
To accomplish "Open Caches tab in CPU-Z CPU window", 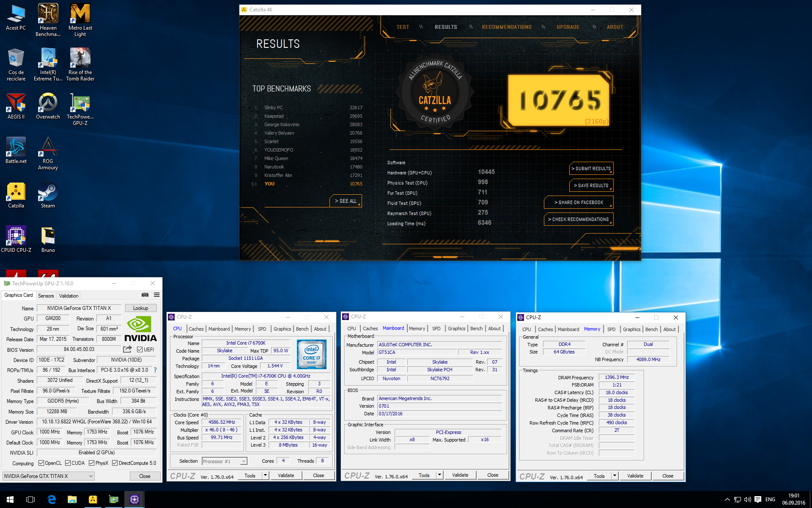I will coord(196,329).
